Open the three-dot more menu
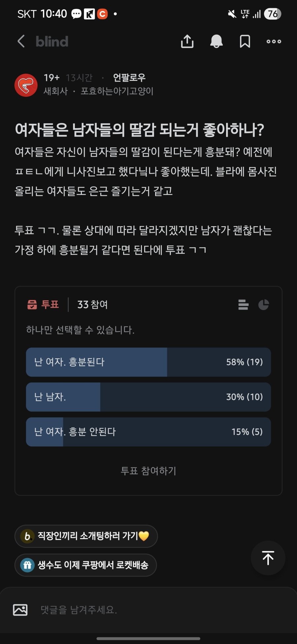The width and height of the screenshot is (297, 644). pyautogui.click(x=274, y=42)
